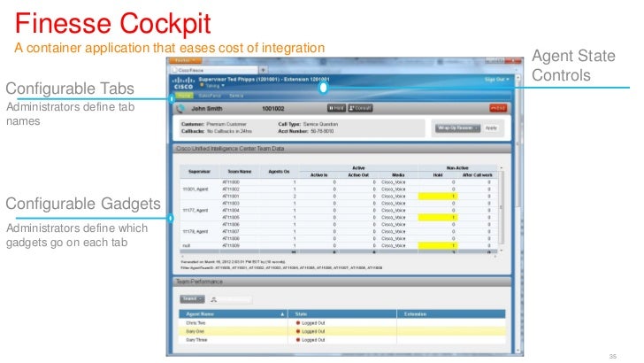Open the Wrap-Up Reason dropdown
Screen dimensions: 644x363
click(457, 128)
